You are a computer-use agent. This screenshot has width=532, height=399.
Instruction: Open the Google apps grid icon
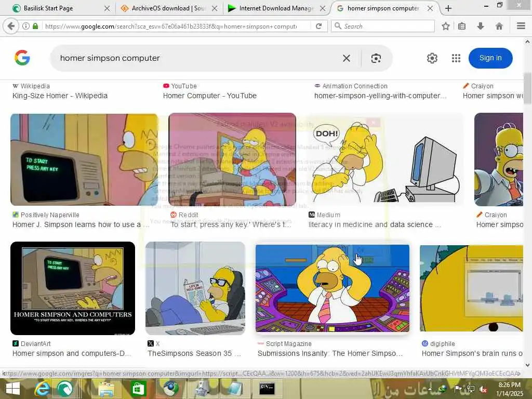456,58
